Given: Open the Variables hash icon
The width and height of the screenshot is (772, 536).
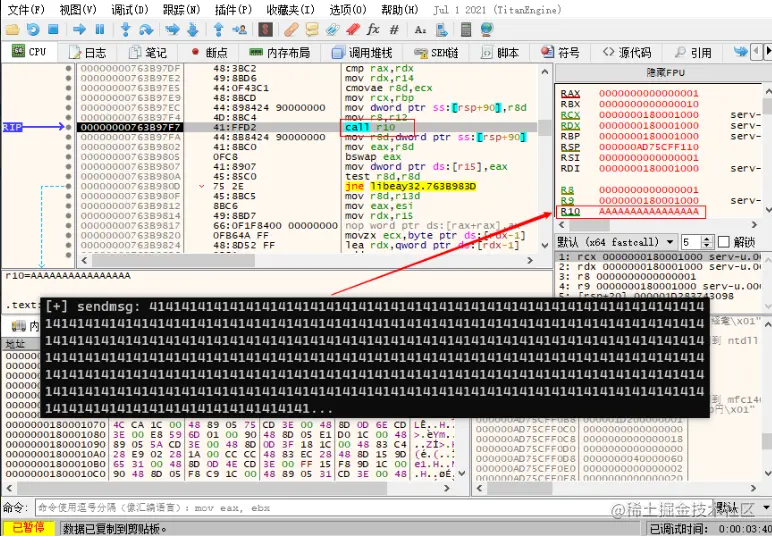Looking at the screenshot, I should (394, 30).
